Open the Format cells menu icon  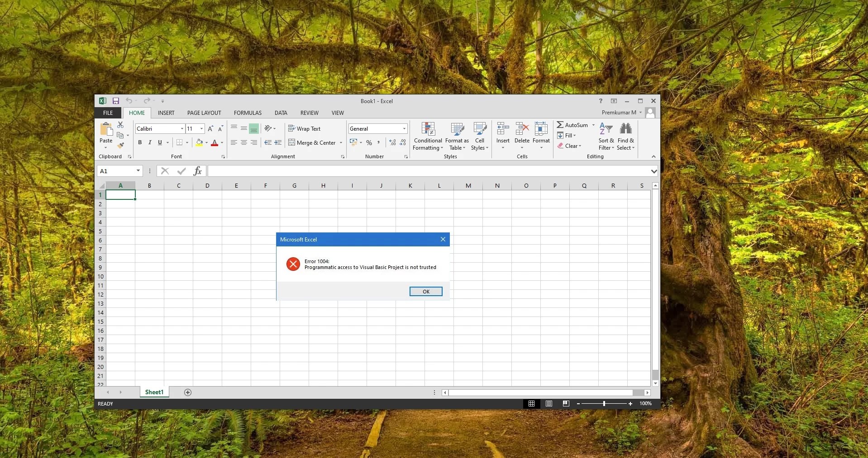click(541, 129)
